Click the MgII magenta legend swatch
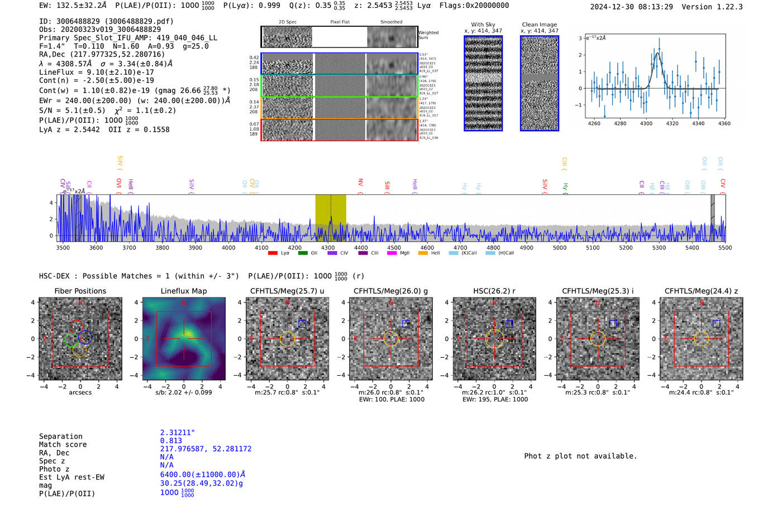Viewport: 782px width, 532px height. pos(392,253)
